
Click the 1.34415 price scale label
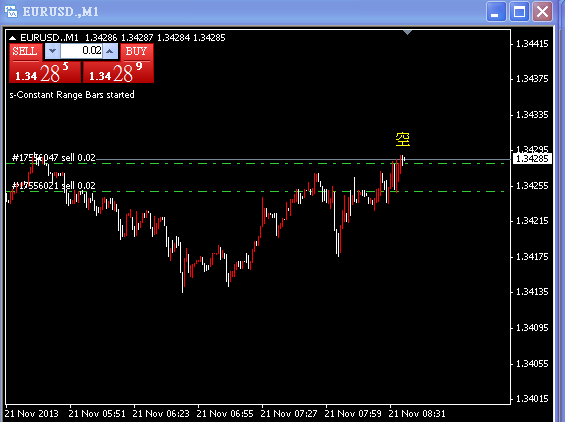point(532,44)
